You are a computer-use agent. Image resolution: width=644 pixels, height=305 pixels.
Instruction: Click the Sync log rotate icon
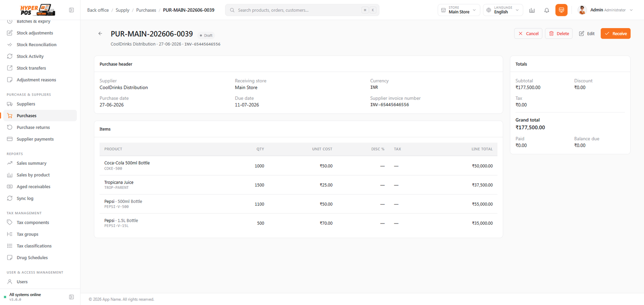pyautogui.click(x=10, y=199)
